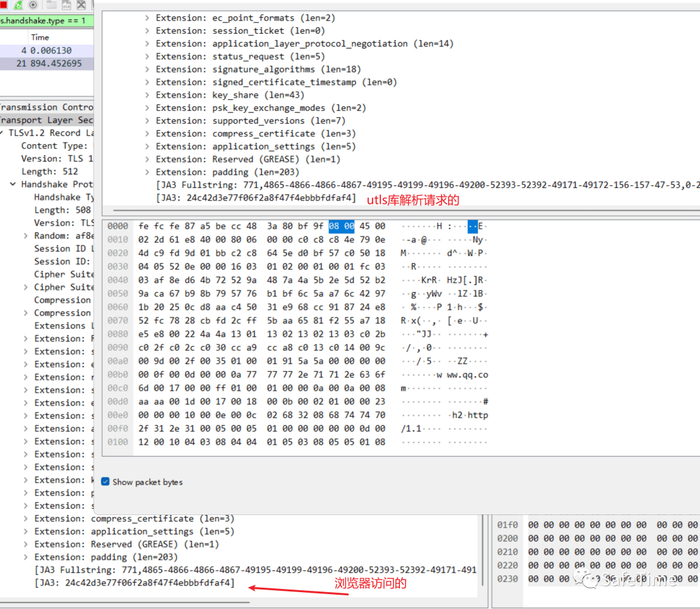Stop the running capture with red square
Screen dimensions: 700x609
point(3,5)
